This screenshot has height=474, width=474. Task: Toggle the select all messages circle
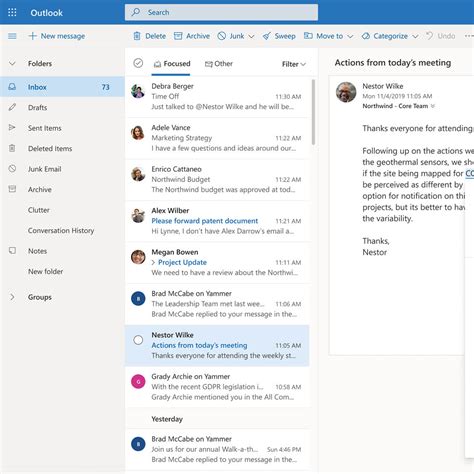tap(138, 63)
